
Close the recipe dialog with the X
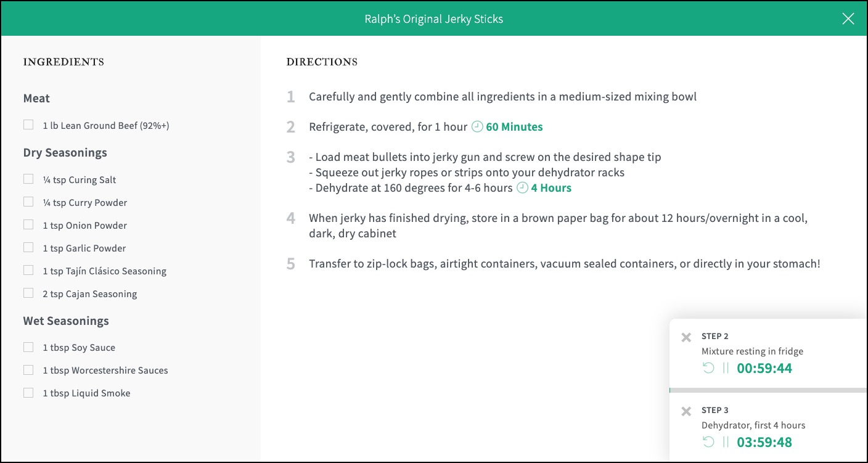click(848, 19)
